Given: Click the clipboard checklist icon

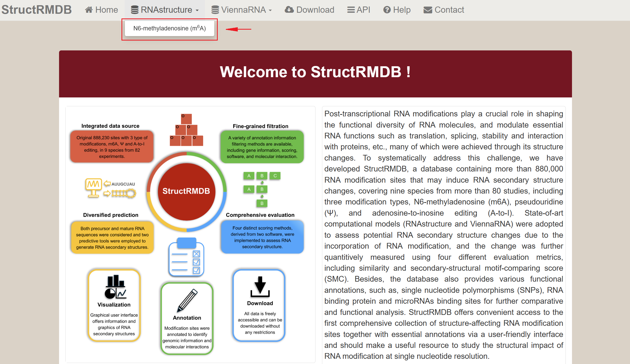Looking at the screenshot, I should (186, 257).
